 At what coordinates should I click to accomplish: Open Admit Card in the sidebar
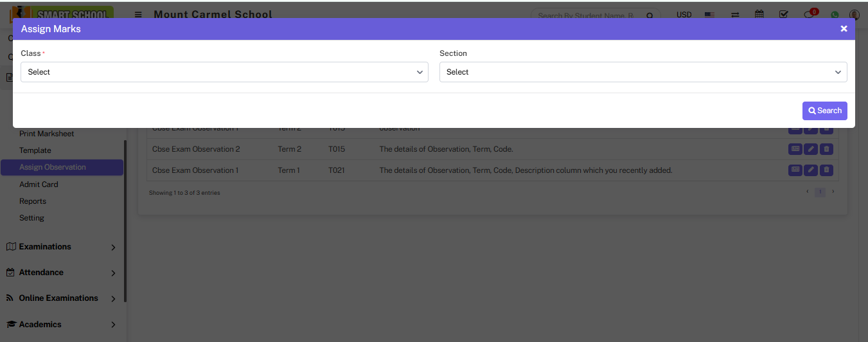pos(39,184)
